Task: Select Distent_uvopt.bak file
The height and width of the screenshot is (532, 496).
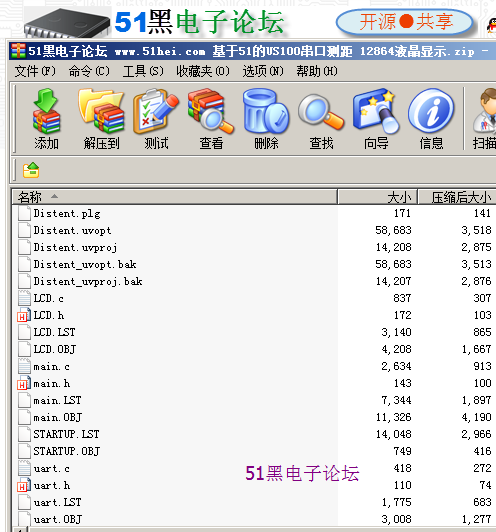Action: click(85, 264)
